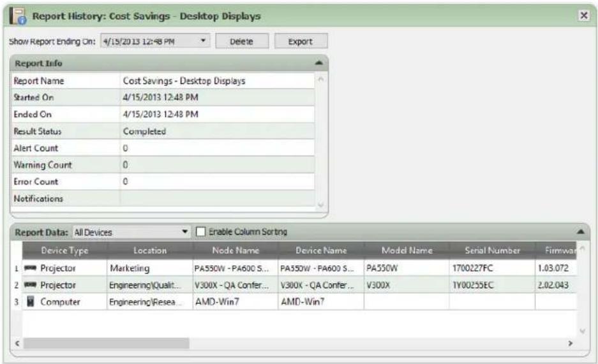Screen dimensions: 598x364
Task: Select firmware 2.02.043 cell
Action: (556, 285)
